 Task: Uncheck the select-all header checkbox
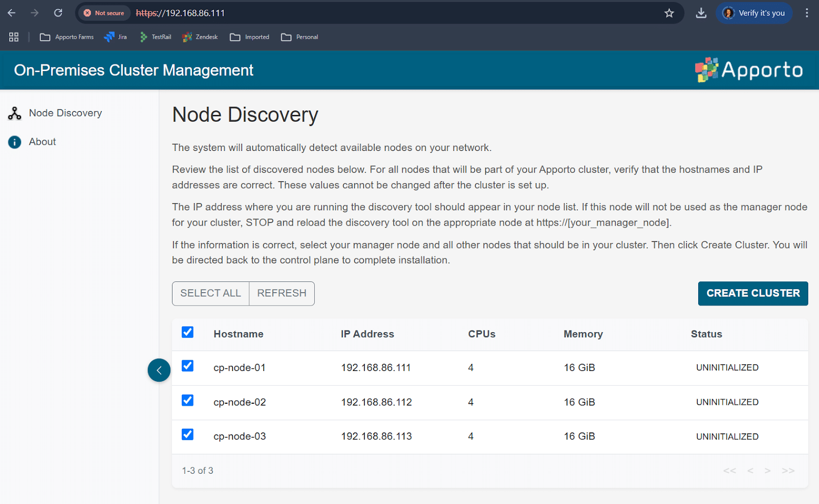[x=187, y=332]
